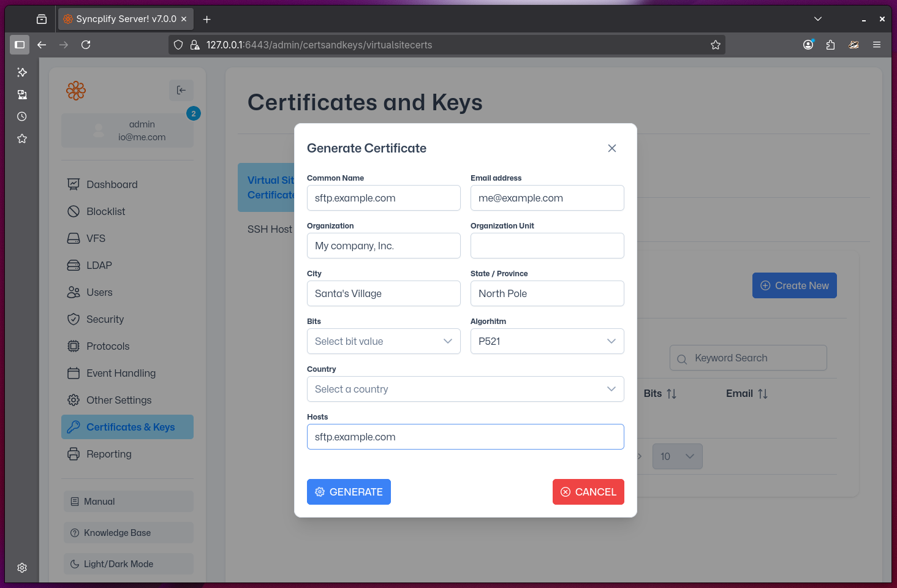The height and width of the screenshot is (588, 897).
Task: Expand the Select bit value dropdown
Action: tap(384, 341)
